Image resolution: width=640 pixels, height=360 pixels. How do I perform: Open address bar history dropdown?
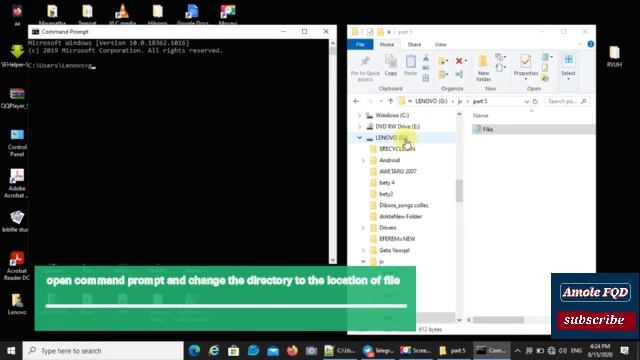click(527, 101)
